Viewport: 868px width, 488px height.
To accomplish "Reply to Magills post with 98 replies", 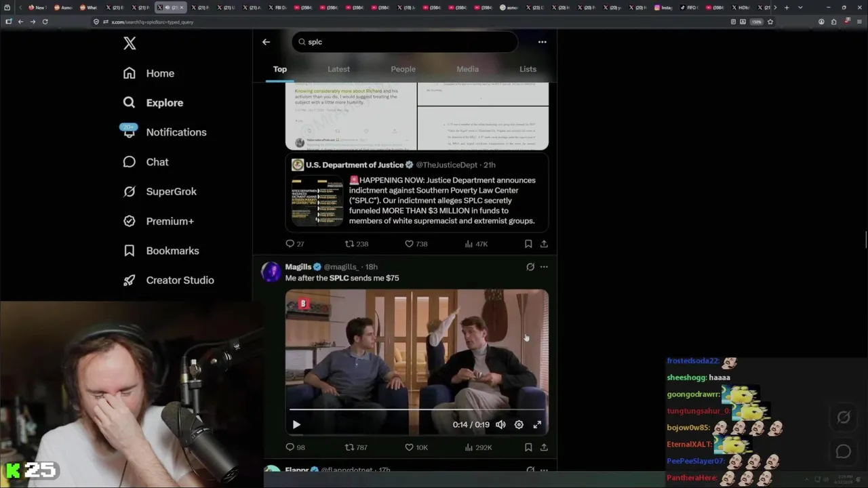I will point(295,447).
